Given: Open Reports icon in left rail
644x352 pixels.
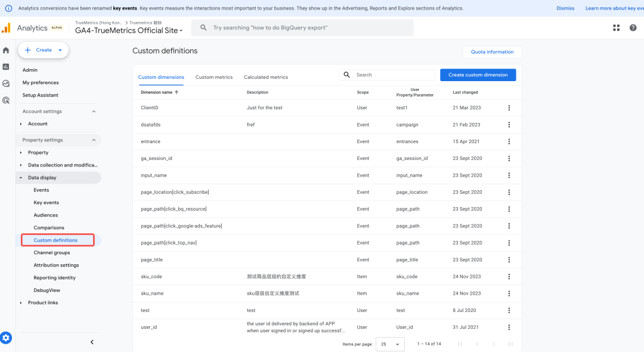Looking at the screenshot, I should [x=6, y=67].
